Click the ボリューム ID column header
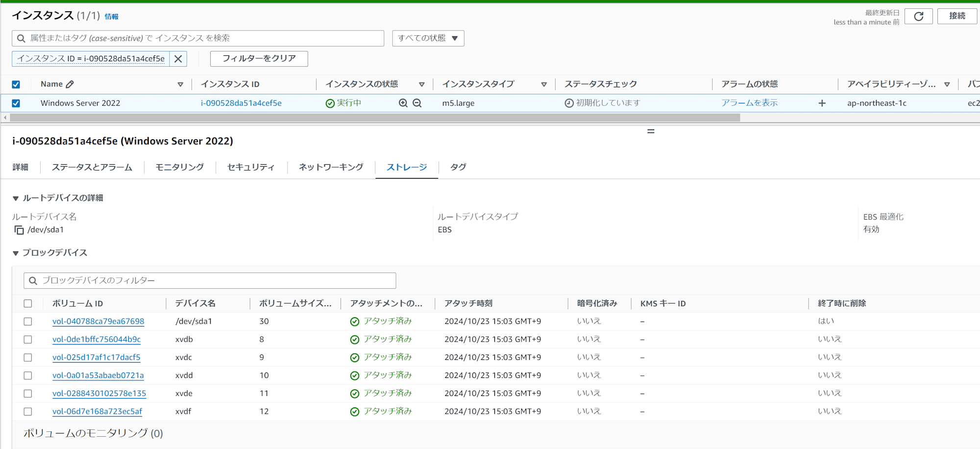This screenshot has height=449, width=980. click(x=77, y=303)
